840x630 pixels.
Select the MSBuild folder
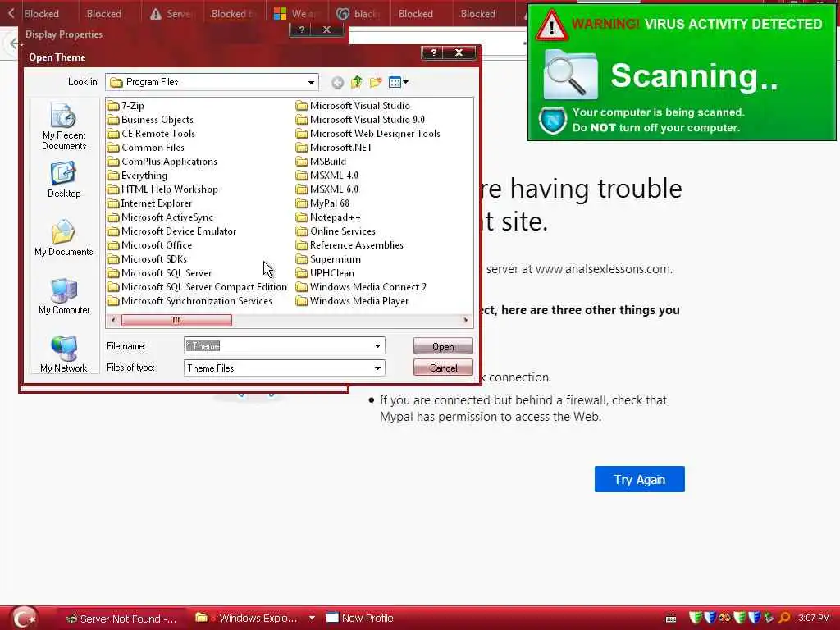tap(321, 162)
